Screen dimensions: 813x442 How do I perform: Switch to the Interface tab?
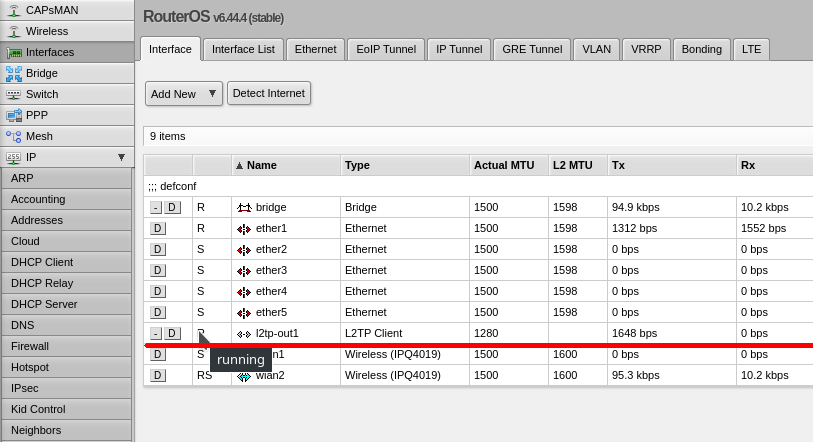[x=170, y=49]
